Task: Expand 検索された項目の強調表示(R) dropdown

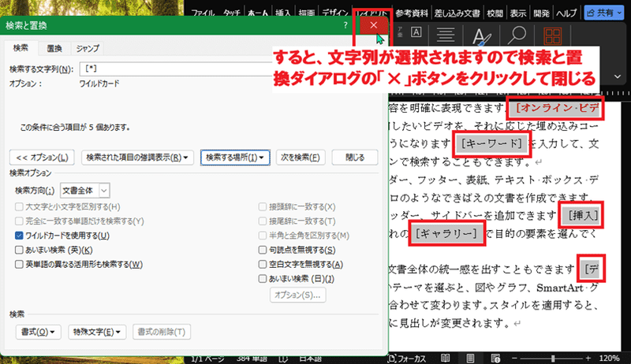Action: pyautogui.click(x=137, y=158)
